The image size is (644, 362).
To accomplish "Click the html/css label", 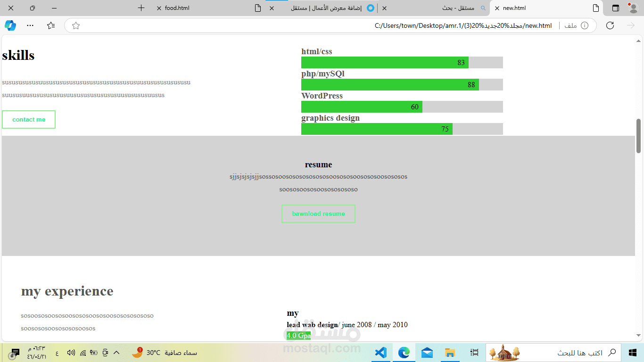I will tap(317, 52).
